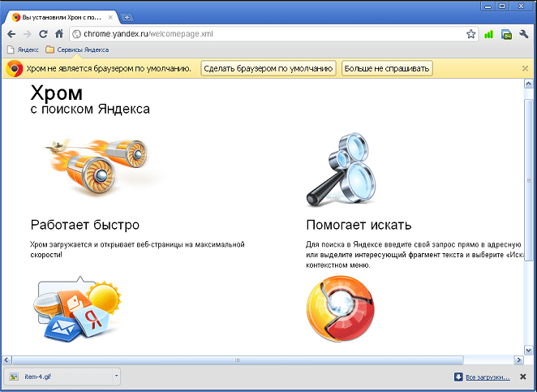Open the wrench settings menu

point(524,34)
